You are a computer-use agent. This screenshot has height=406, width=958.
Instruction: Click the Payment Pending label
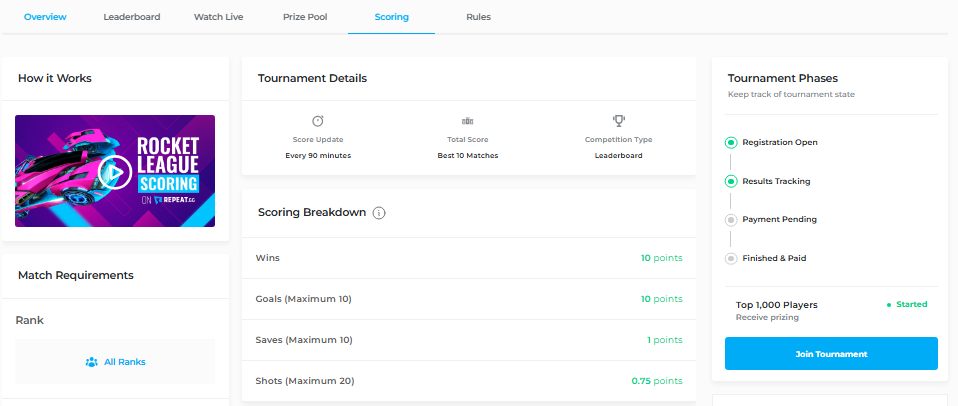pyautogui.click(x=779, y=220)
